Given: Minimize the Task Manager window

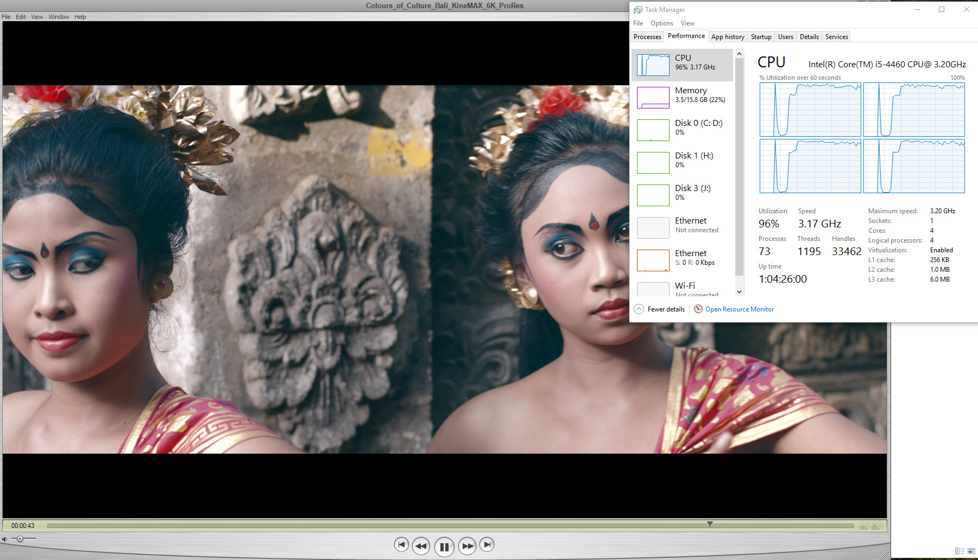Looking at the screenshot, I should pyautogui.click(x=917, y=9).
